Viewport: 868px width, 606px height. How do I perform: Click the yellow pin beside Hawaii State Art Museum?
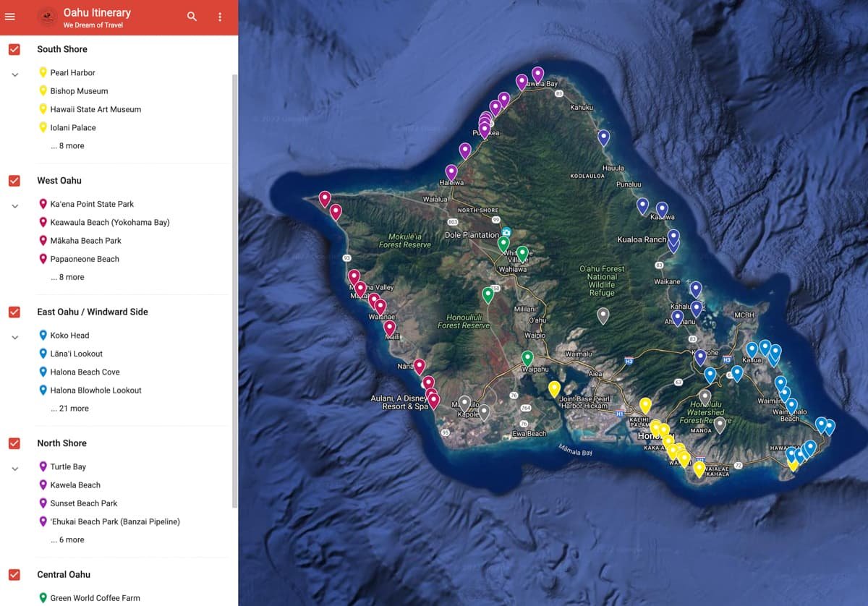(x=43, y=109)
